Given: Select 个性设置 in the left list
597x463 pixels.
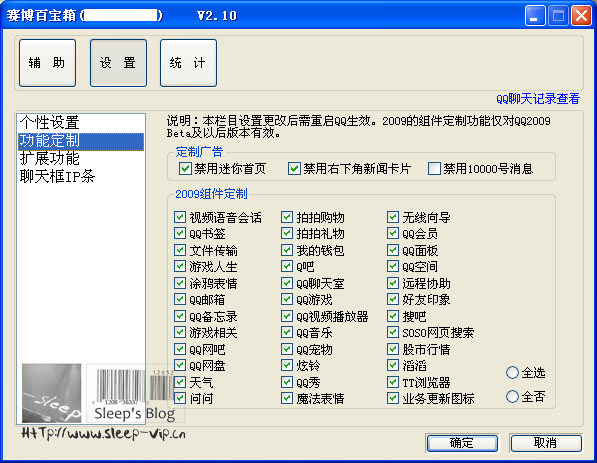Looking at the screenshot, I should [x=81, y=123].
